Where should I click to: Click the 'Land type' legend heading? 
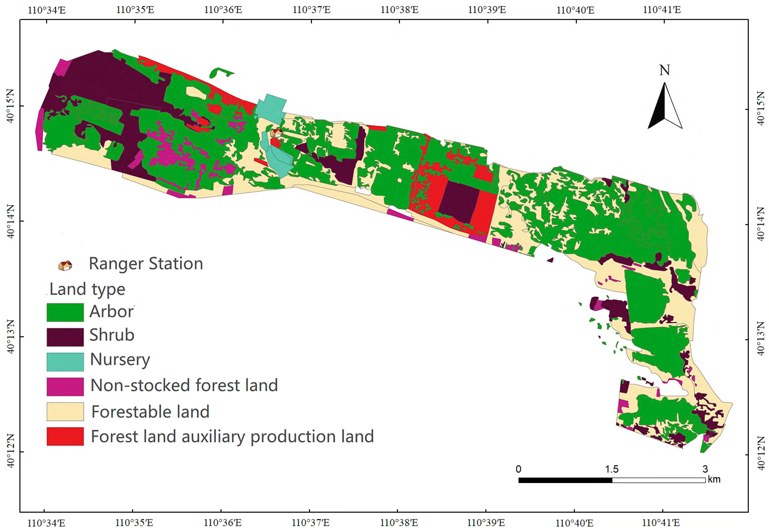(87, 289)
